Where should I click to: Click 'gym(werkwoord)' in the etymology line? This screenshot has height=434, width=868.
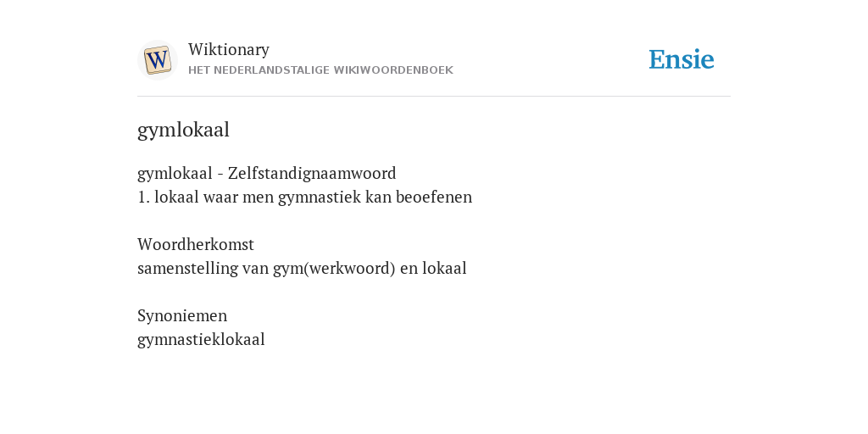pos(334,269)
